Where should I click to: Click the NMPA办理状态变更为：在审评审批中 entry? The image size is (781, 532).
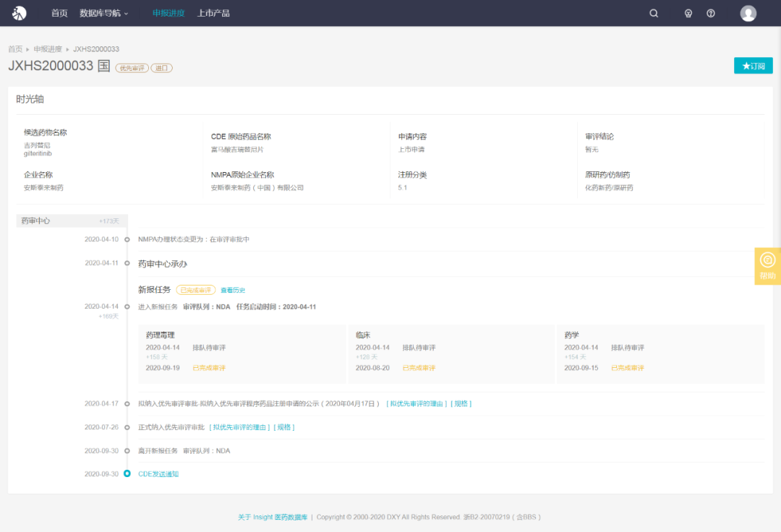(x=194, y=239)
